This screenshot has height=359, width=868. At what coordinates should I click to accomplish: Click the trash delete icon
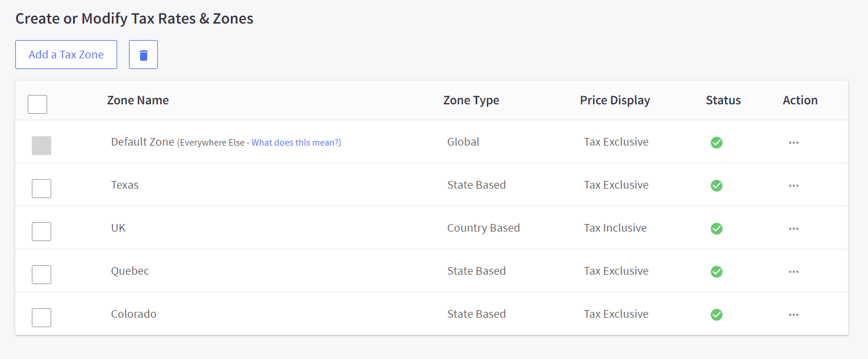point(143,54)
